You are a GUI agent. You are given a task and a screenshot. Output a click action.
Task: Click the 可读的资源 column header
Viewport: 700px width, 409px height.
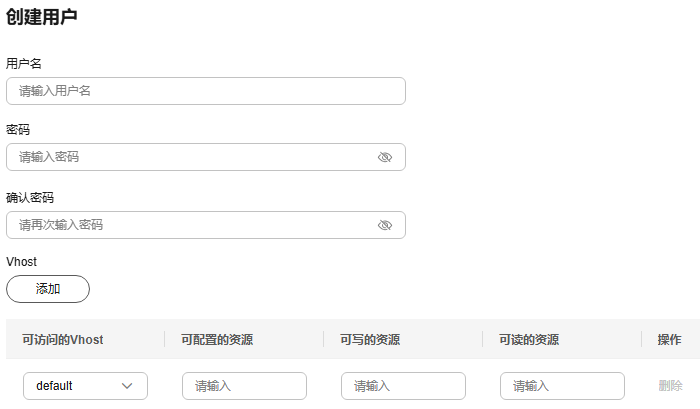(x=529, y=340)
